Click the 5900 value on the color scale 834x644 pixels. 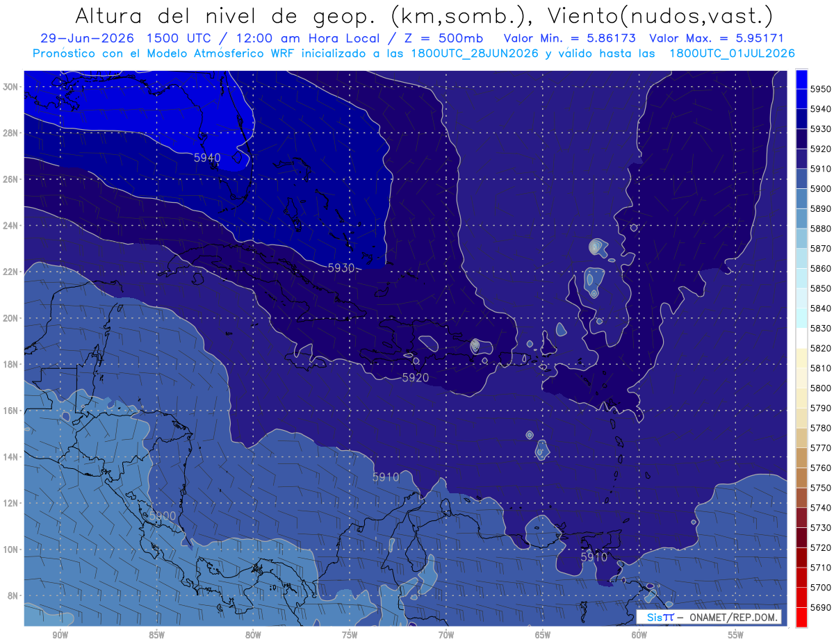(x=820, y=189)
